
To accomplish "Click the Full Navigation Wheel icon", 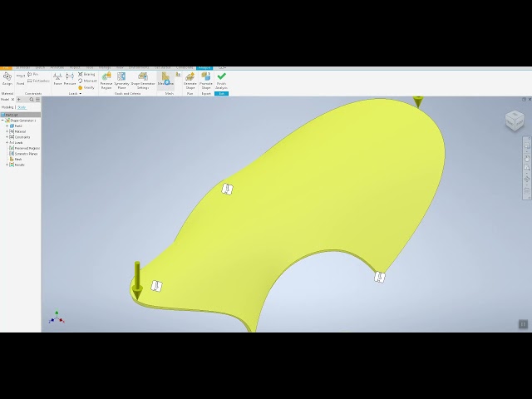I will click(527, 145).
